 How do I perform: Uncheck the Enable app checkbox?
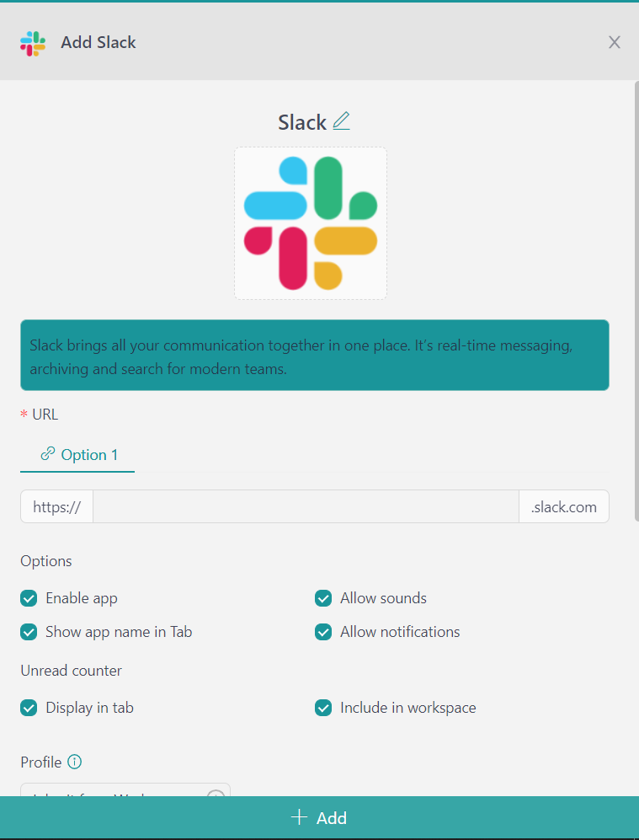click(x=29, y=599)
